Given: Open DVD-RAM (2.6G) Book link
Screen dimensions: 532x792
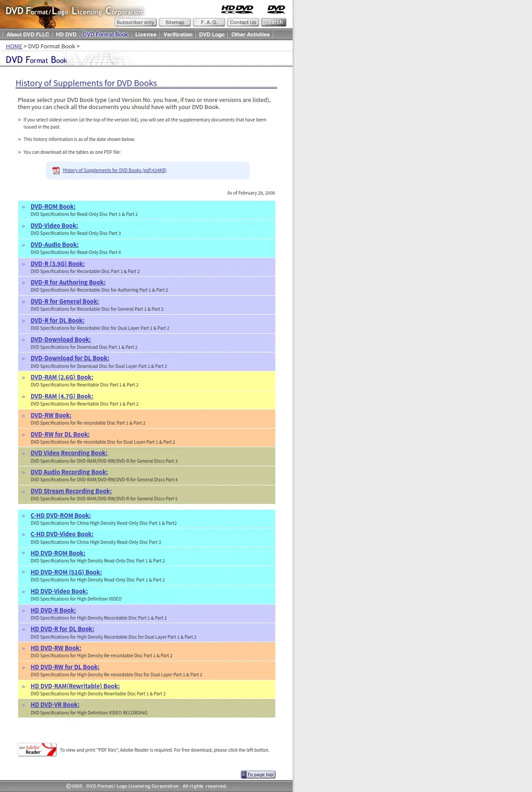Looking at the screenshot, I should (62, 377).
